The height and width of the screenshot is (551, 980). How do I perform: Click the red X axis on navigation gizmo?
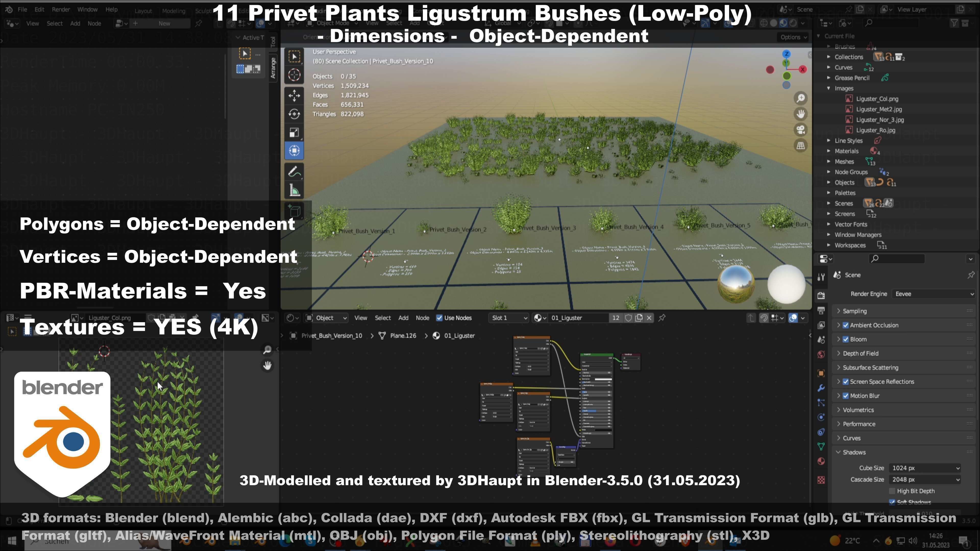[803, 69]
